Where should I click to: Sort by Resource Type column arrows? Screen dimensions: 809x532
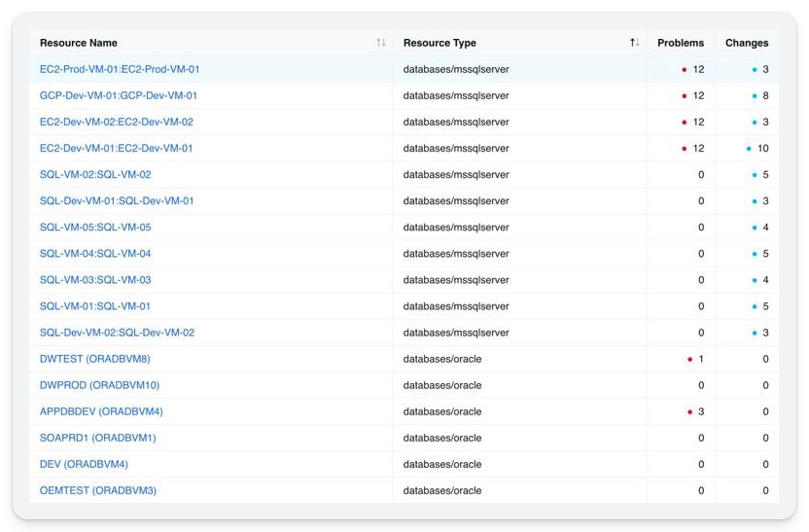point(635,43)
